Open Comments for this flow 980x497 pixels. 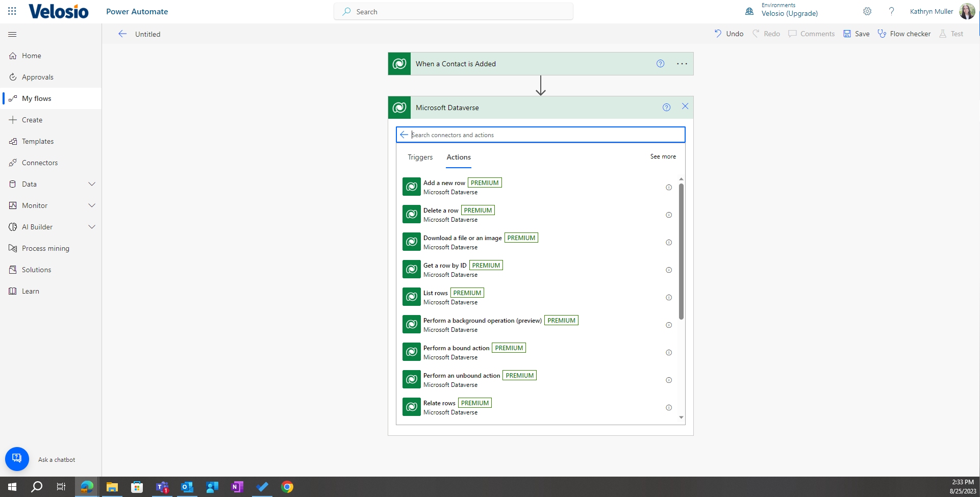point(811,33)
